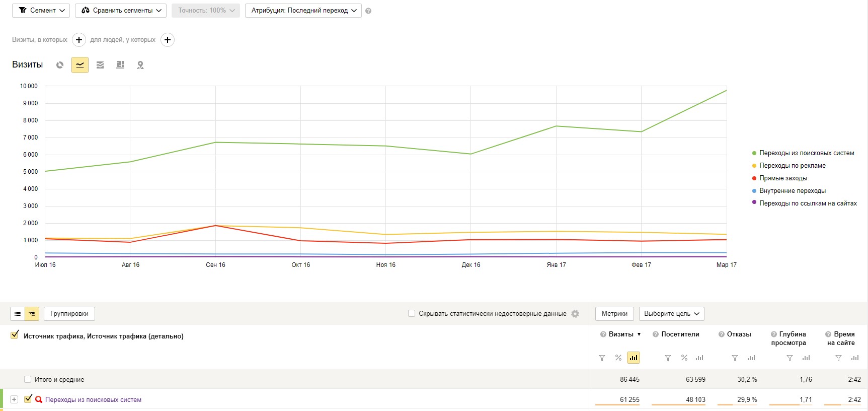868x411 pixels.
Task: Switch chart to pie chart view
Action: click(60, 65)
